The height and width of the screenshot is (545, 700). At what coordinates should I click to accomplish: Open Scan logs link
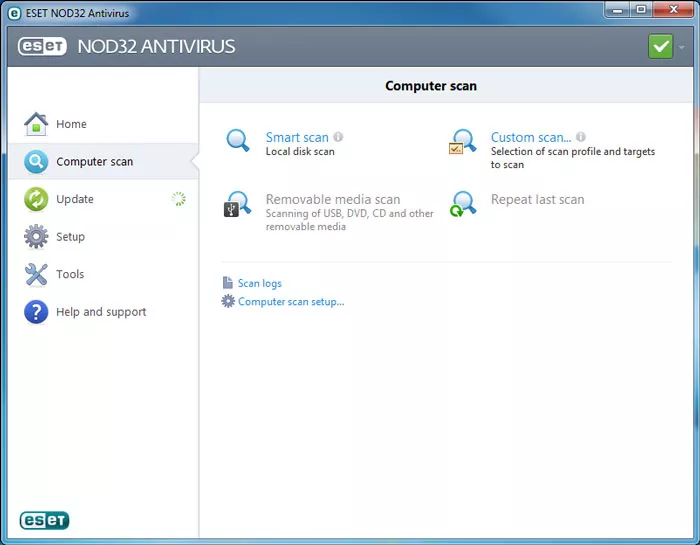[260, 283]
